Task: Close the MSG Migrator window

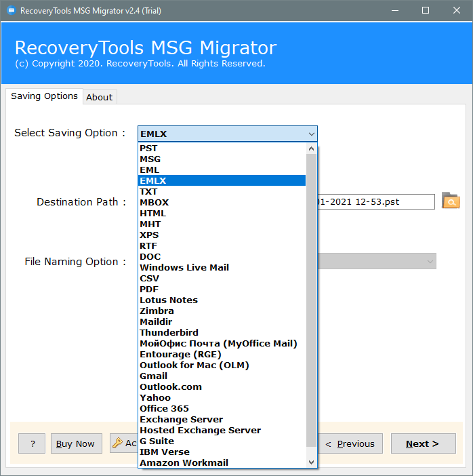Action: (x=456, y=11)
